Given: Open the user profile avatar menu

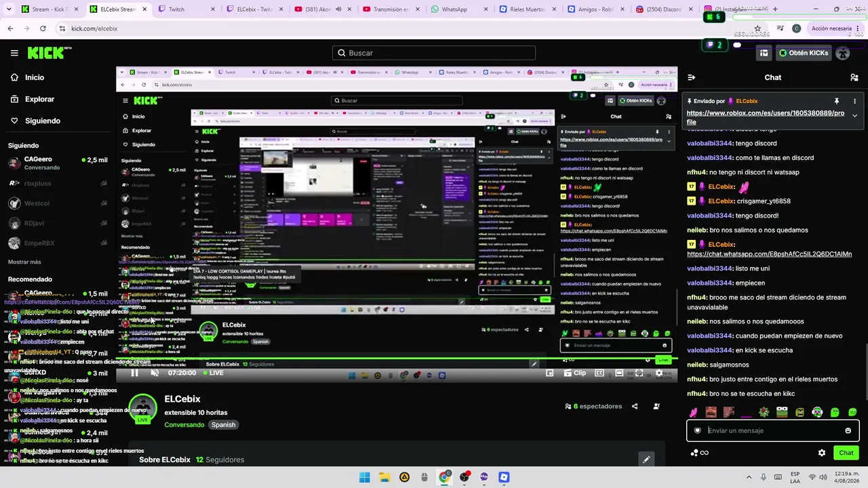Looking at the screenshot, I should coord(843,53).
